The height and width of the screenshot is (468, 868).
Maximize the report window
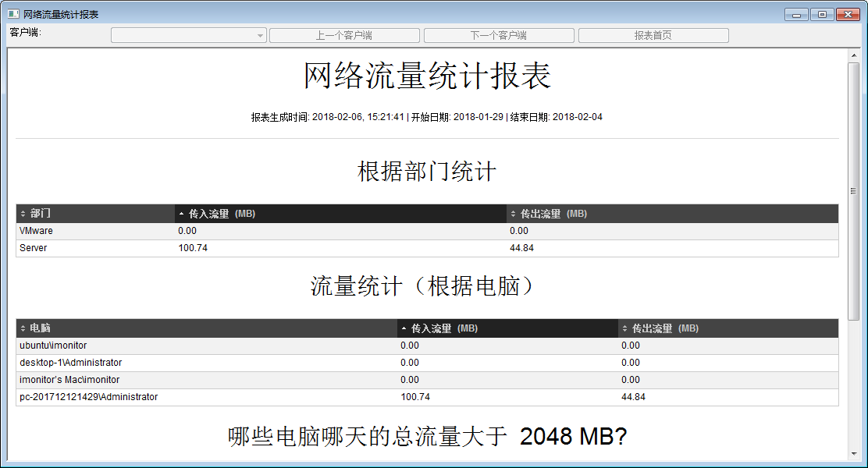click(x=822, y=14)
